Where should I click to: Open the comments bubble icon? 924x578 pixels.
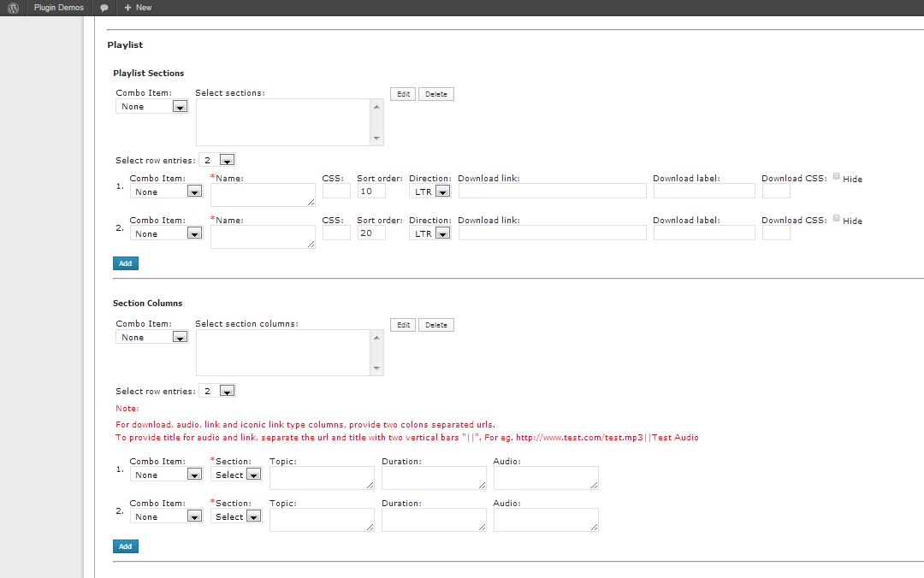(104, 8)
